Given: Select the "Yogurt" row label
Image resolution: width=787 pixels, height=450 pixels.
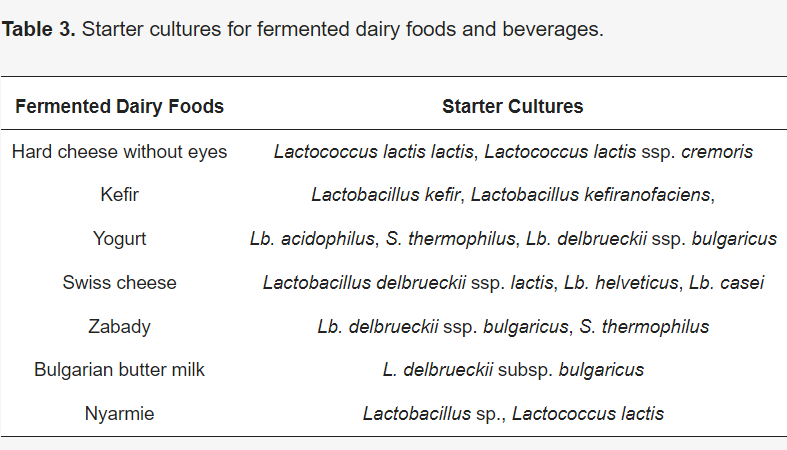Looking at the screenshot, I should click(x=119, y=239).
